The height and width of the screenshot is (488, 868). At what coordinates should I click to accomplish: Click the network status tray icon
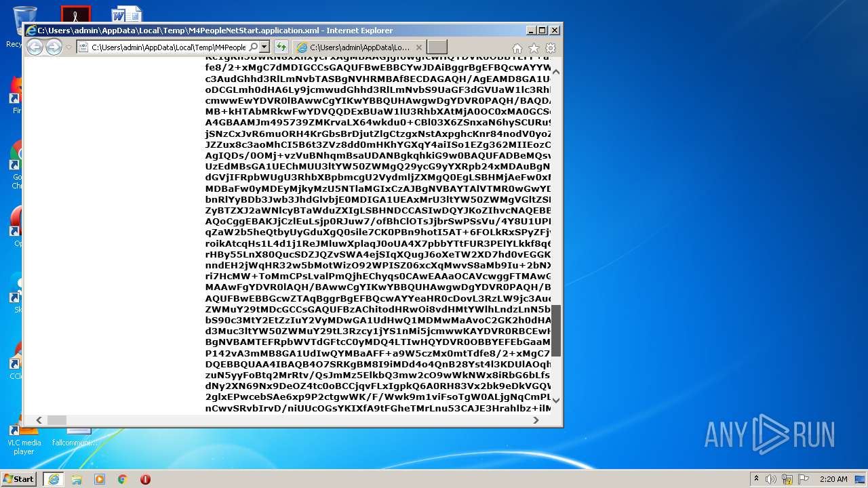[787, 479]
